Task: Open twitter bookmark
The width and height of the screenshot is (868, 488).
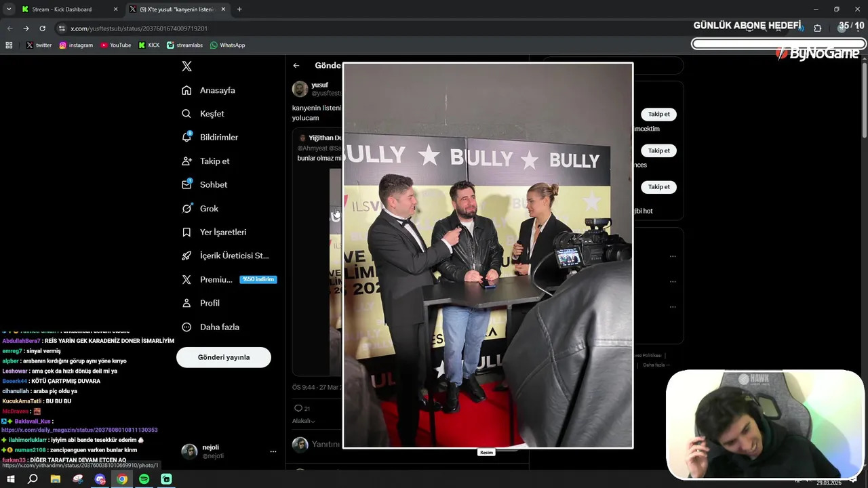Action: (39, 45)
